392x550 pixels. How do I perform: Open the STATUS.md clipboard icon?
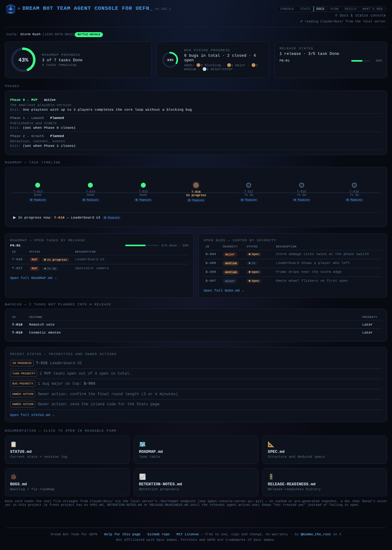13,444
